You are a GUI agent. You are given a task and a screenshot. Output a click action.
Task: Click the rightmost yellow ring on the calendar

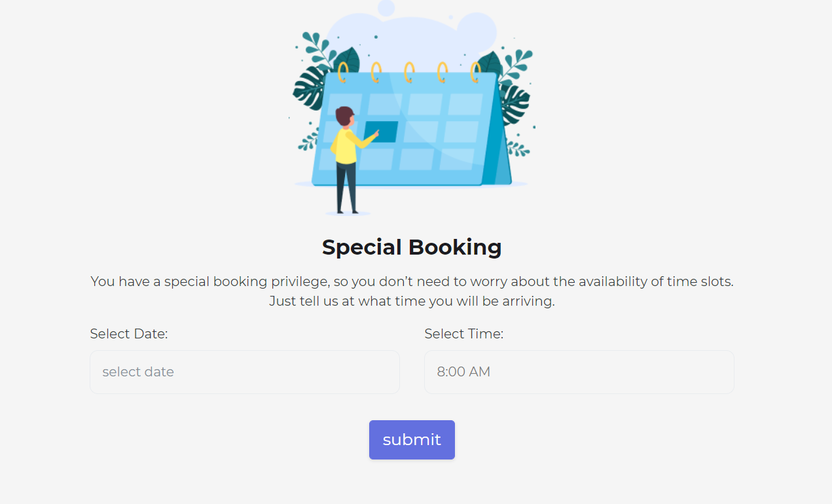click(476, 71)
